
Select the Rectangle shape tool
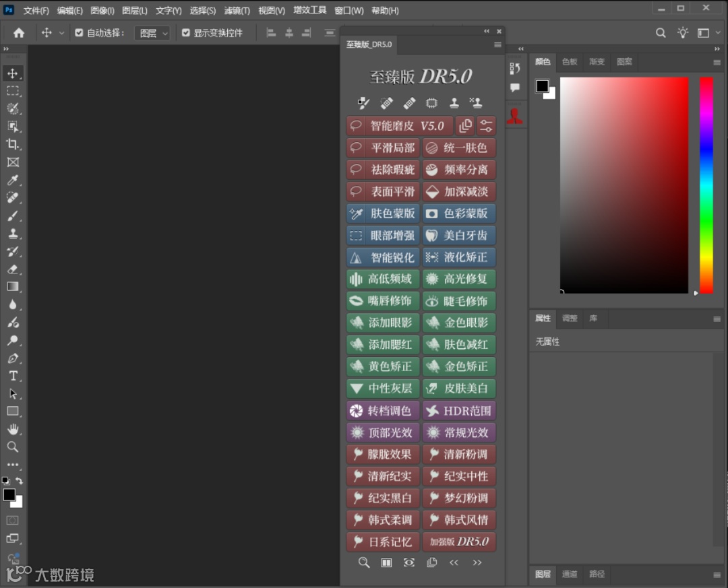pyautogui.click(x=13, y=411)
